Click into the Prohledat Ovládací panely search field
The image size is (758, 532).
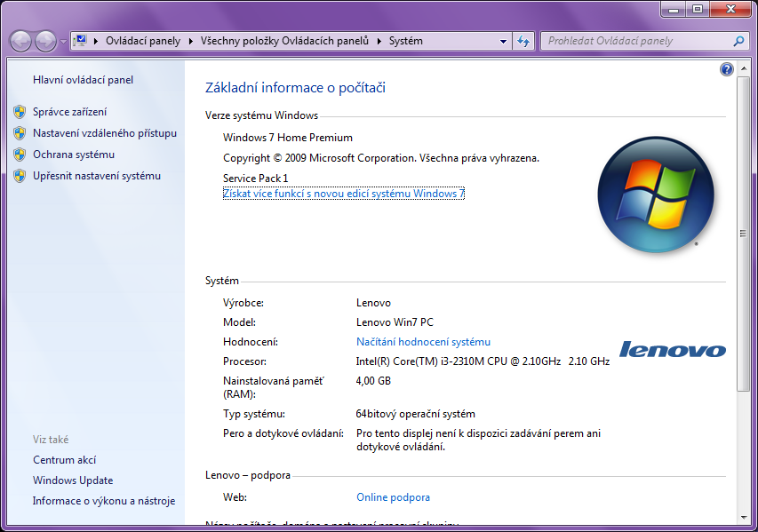pyautogui.click(x=635, y=41)
